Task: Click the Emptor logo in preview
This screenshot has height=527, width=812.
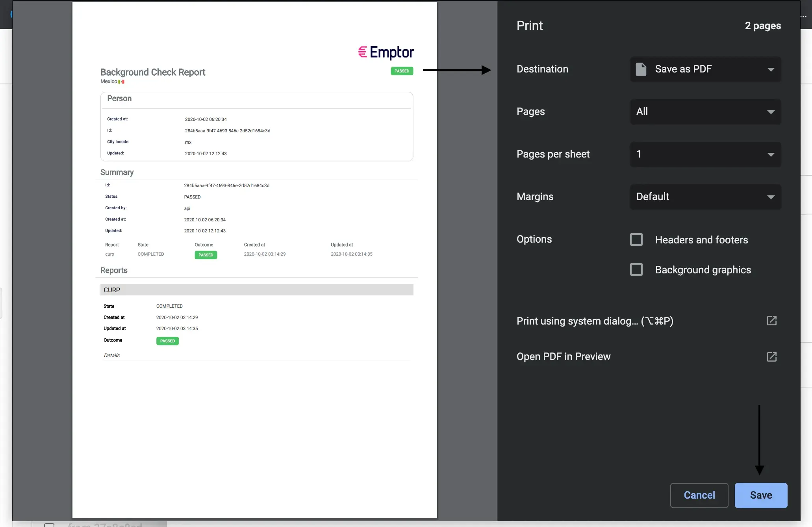Action: pos(386,52)
